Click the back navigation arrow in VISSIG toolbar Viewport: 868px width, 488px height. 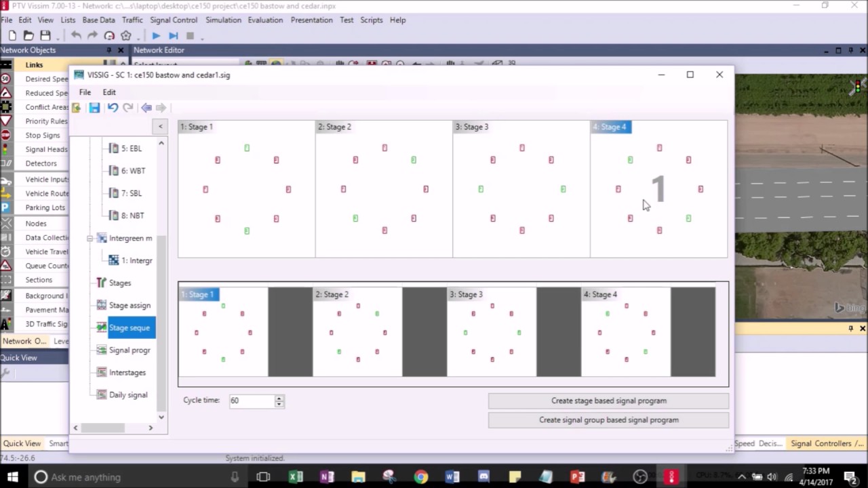[146, 108]
